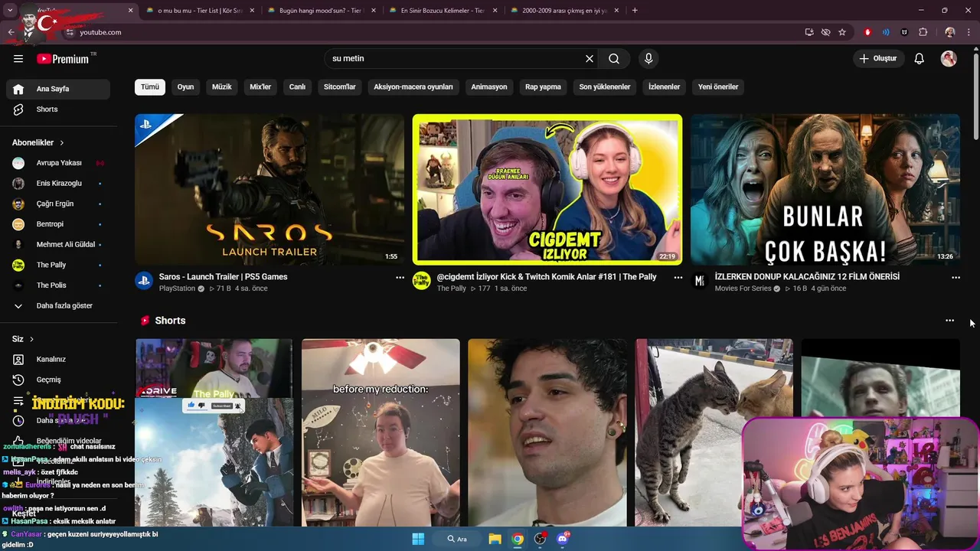Open The Pally subscription in the sidebar
Screen dimensions: 980x551
point(58,265)
